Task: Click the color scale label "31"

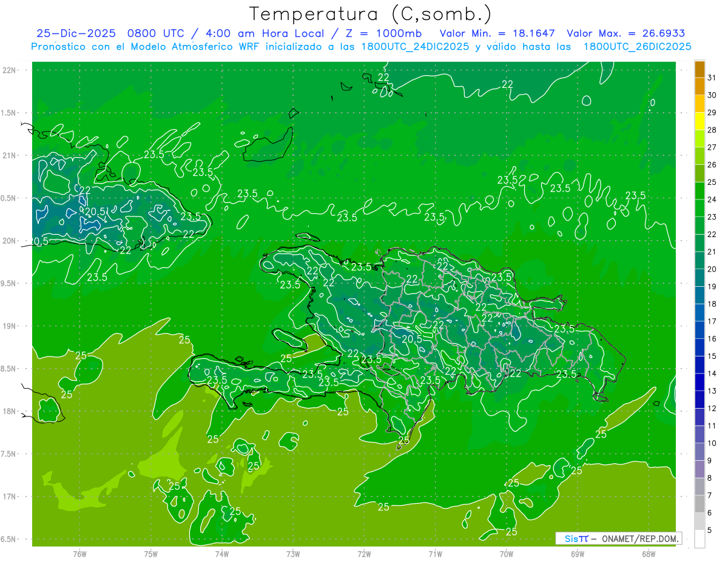Action: pyautogui.click(x=712, y=77)
